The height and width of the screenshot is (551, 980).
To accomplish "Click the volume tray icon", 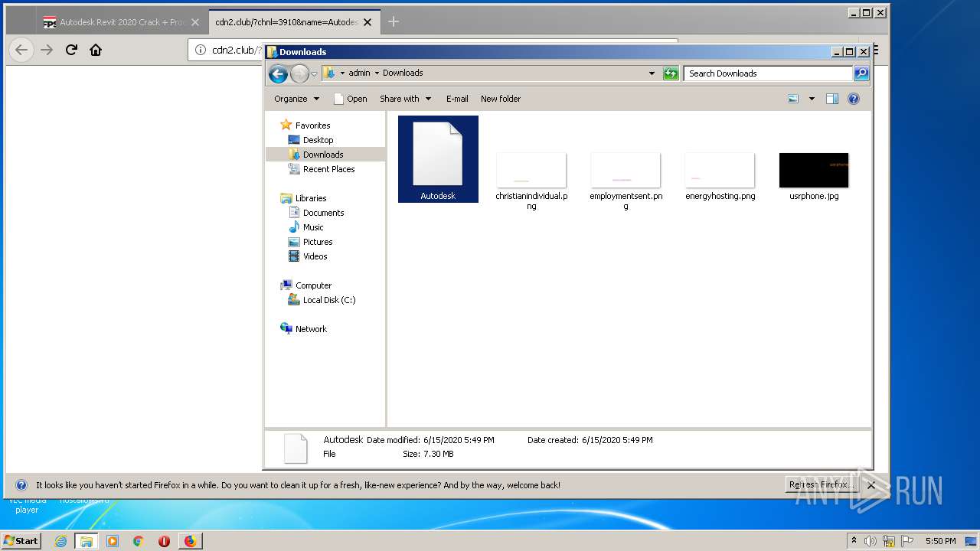I will pyautogui.click(x=871, y=541).
